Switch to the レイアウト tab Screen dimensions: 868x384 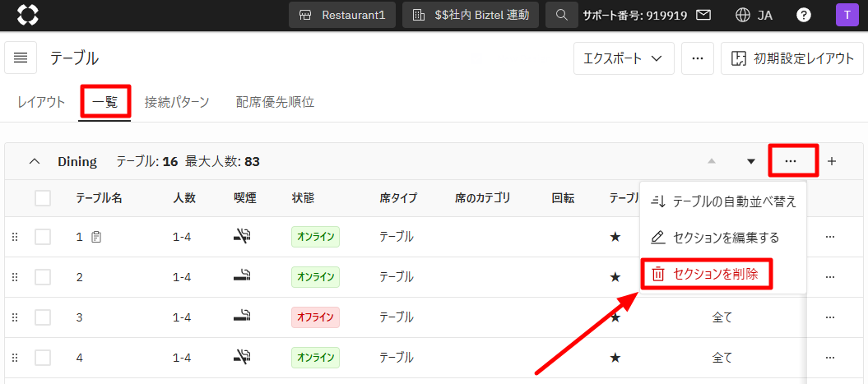tap(41, 103)
